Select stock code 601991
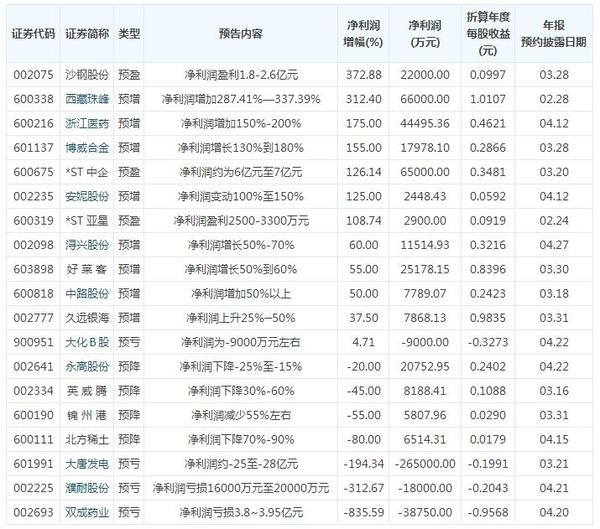Viewport: 600px width, 529px height. (33, 464)
